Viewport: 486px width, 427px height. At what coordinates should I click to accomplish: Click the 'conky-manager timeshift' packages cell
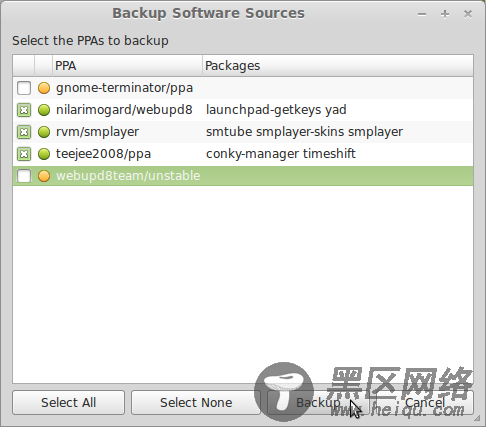tap(281, 154)
